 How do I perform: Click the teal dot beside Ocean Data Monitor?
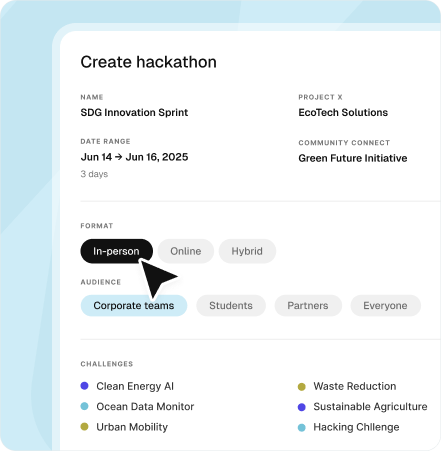84,406
